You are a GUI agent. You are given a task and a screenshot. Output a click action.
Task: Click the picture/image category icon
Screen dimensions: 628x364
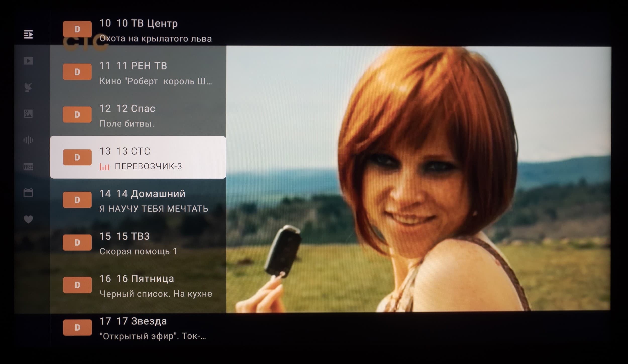click(x=28, y=114)
